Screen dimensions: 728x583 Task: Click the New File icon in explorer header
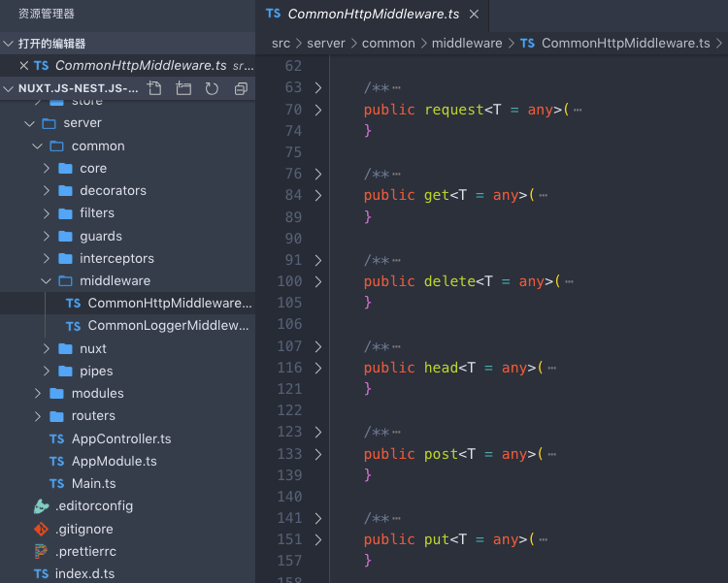pyautogui.click(x=154, y=88)
